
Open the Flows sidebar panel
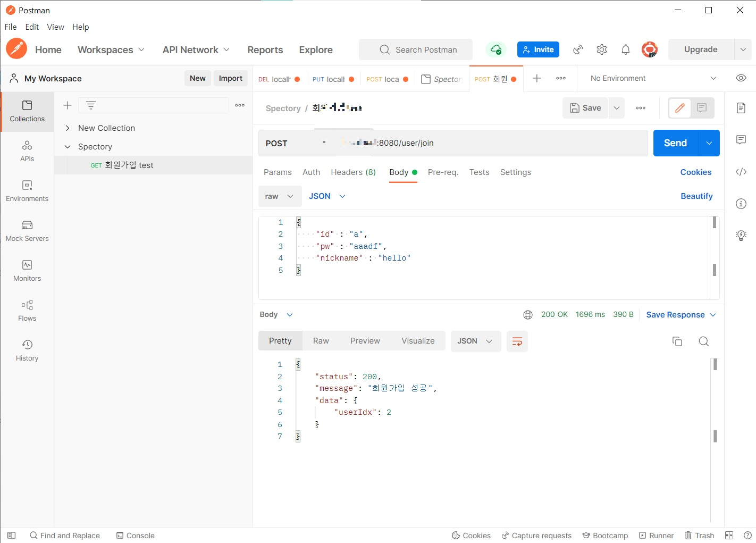click(27, 311)
